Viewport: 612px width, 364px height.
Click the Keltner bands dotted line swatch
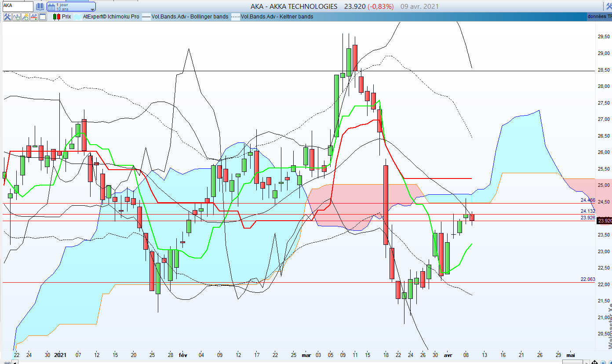pyautogui.click(x=236, y=17)
